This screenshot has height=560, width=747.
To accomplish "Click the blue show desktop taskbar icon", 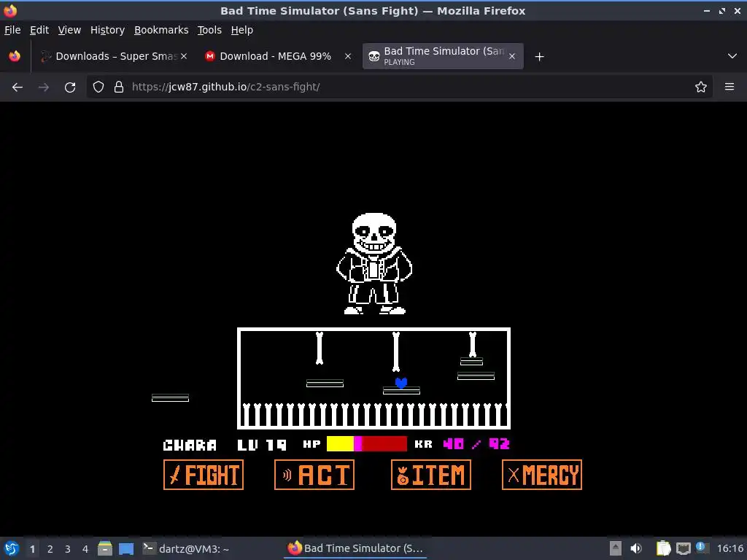I will pos(126,548).
